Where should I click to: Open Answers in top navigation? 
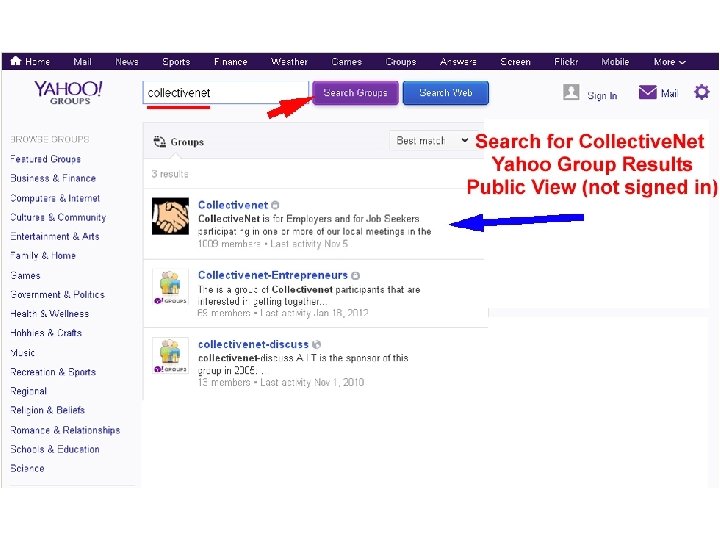click(x=458, y=62)
